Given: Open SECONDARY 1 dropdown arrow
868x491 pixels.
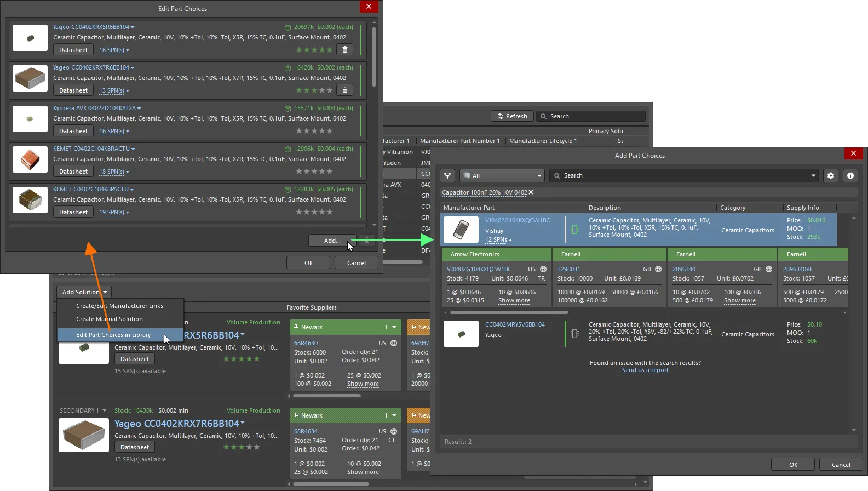Looking at the screenshot, I should [x=104, y=410].
